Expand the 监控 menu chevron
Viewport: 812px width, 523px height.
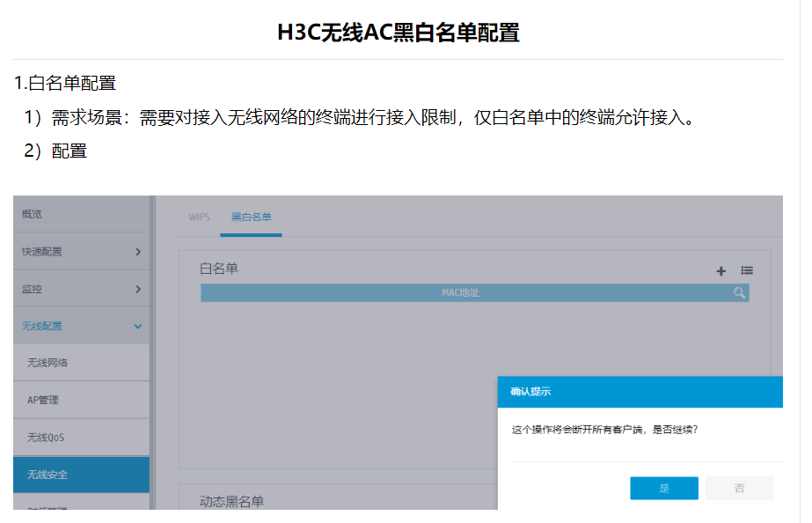(138, 289)
